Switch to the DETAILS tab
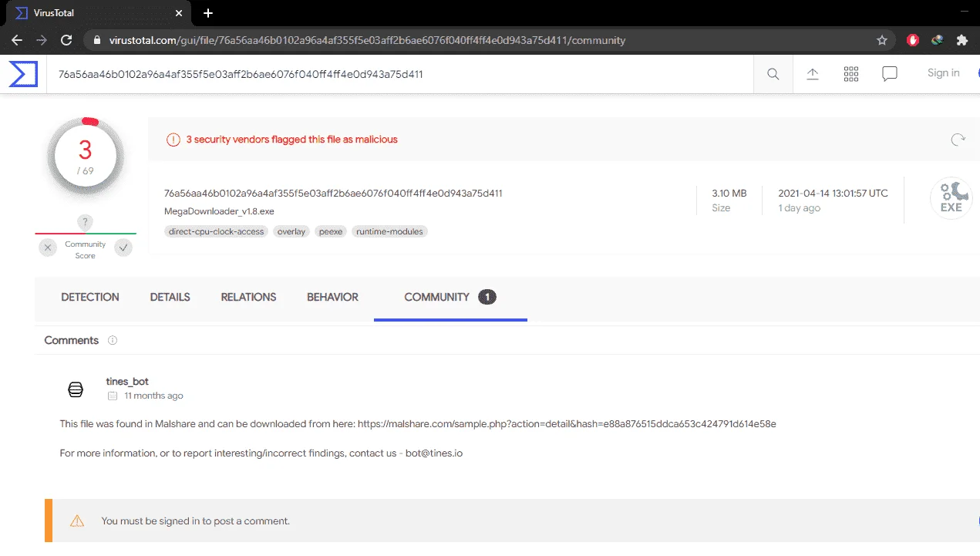 click(170, 297)
